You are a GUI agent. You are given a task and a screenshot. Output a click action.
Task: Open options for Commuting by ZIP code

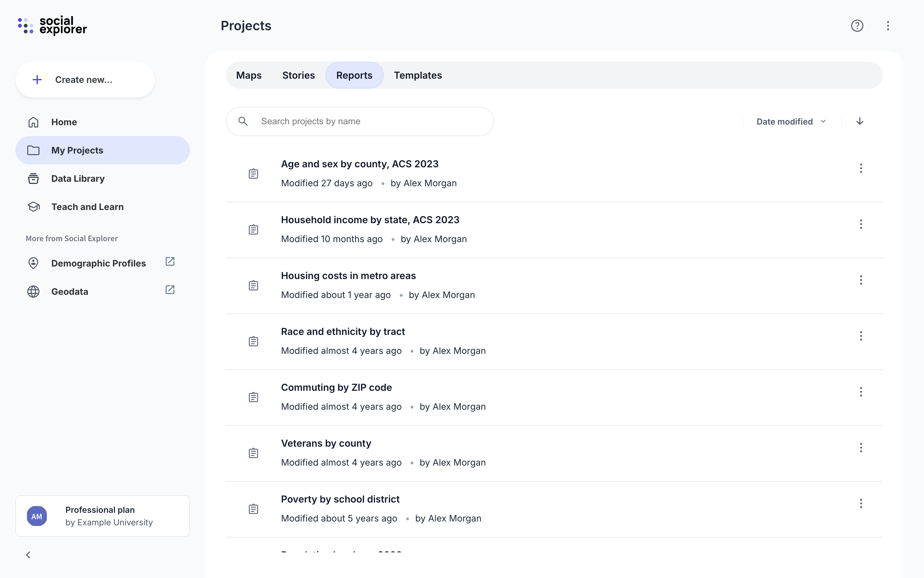click(861, 391)
